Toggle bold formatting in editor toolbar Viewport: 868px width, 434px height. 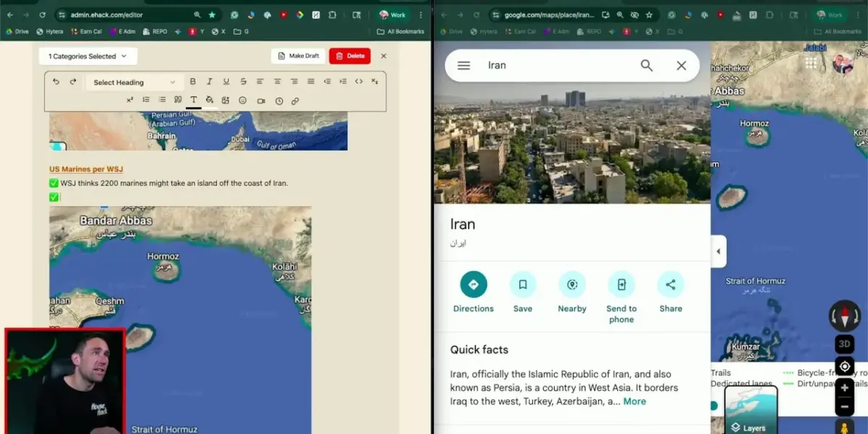192,82
